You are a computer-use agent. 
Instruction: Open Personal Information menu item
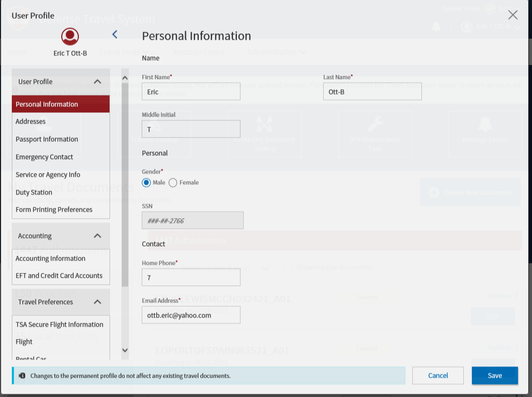pos(61,104)
